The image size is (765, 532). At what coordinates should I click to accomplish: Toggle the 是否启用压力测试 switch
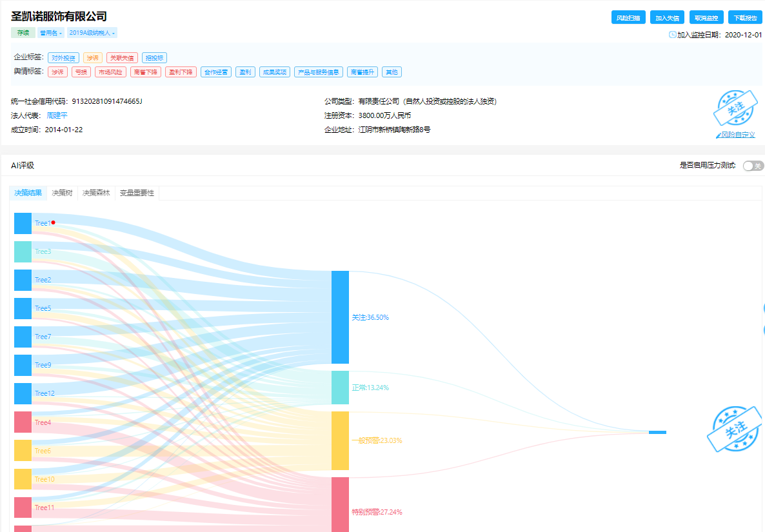pos(753,166)
